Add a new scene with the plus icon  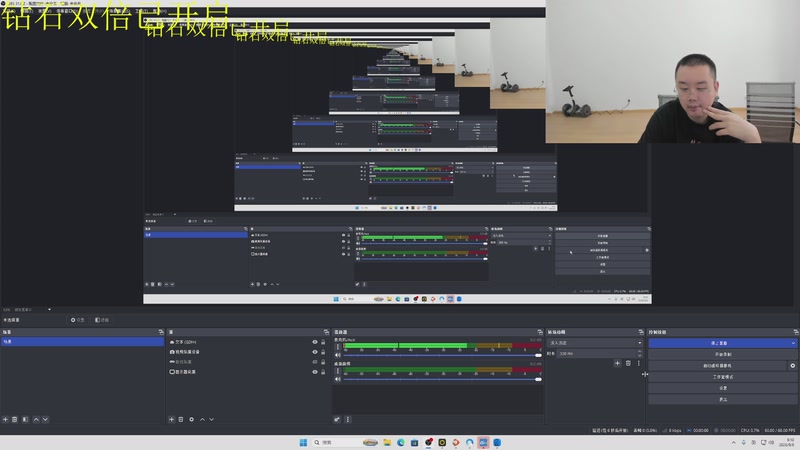point(6,419)
